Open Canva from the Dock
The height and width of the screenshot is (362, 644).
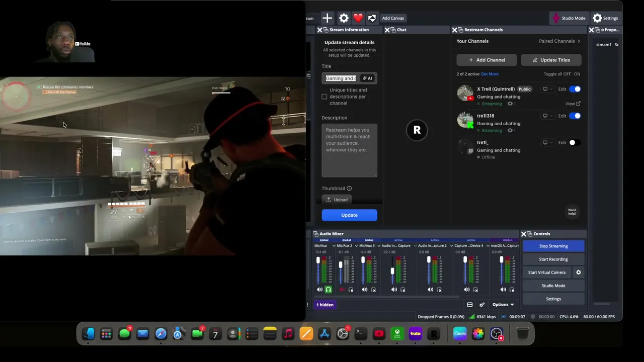[x=460, y=333]
